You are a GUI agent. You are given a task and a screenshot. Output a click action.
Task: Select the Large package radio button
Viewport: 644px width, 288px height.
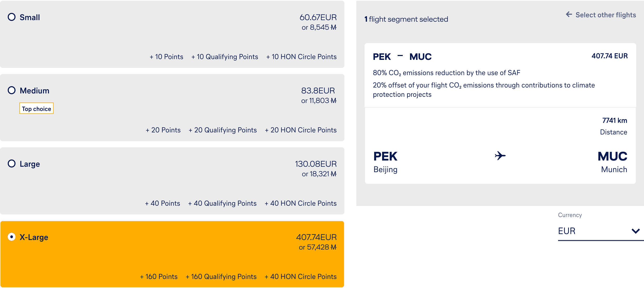coord(12,164)
